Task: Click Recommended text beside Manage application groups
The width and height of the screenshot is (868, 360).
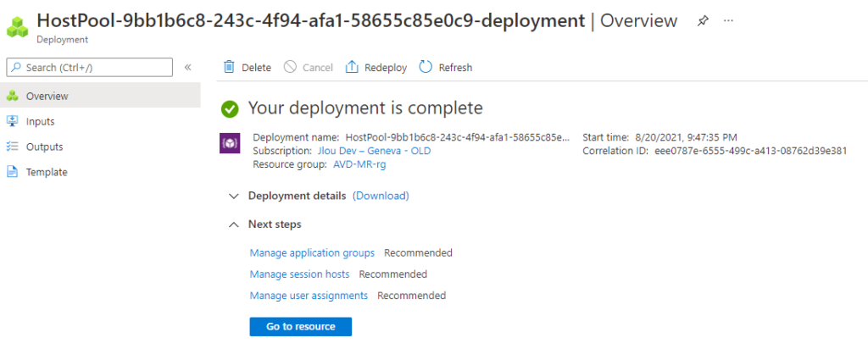Action: coord(419,252)
